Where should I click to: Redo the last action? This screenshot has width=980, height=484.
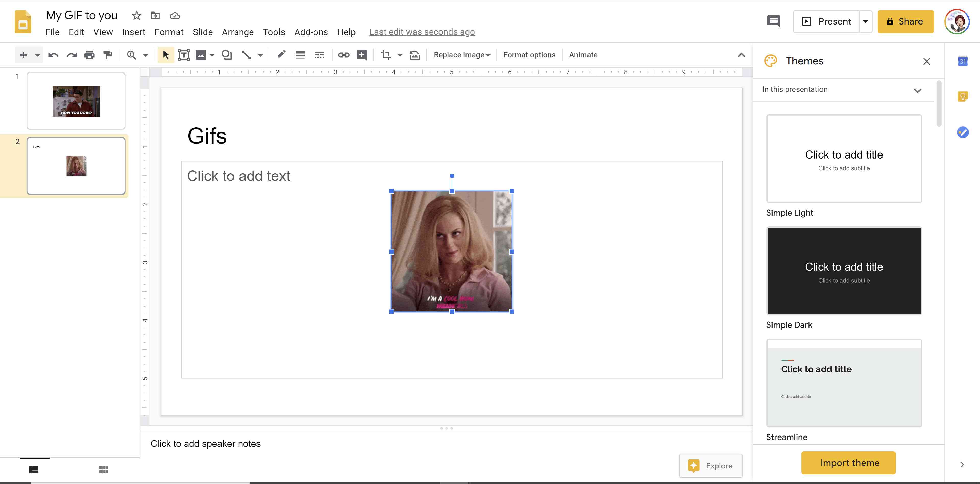pos(71,55)
